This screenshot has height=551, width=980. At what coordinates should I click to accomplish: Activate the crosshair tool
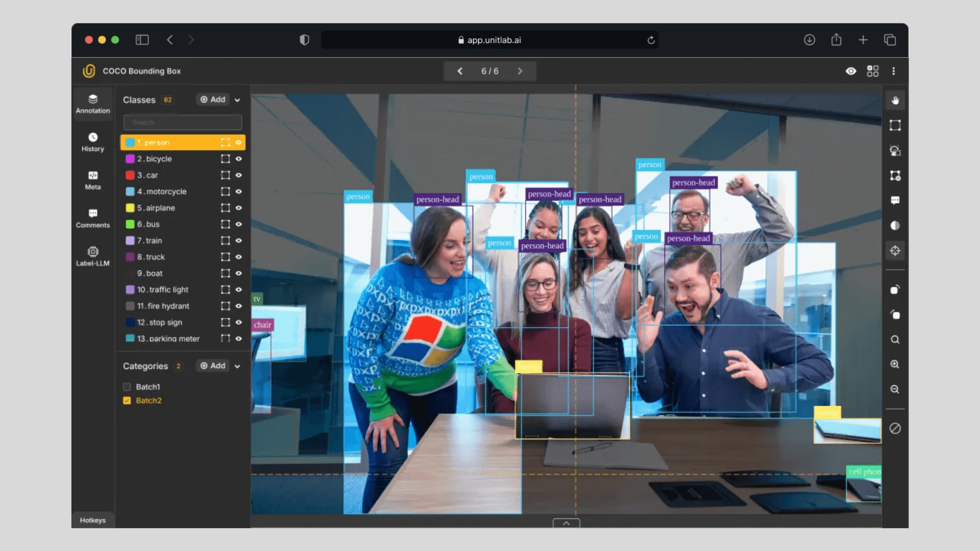[895, 251]
